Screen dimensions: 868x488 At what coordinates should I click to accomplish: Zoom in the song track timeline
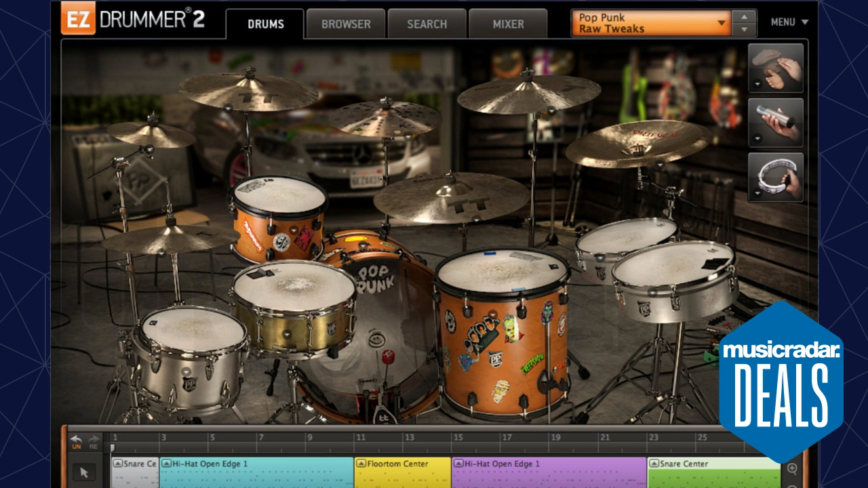tap(792, 468)
